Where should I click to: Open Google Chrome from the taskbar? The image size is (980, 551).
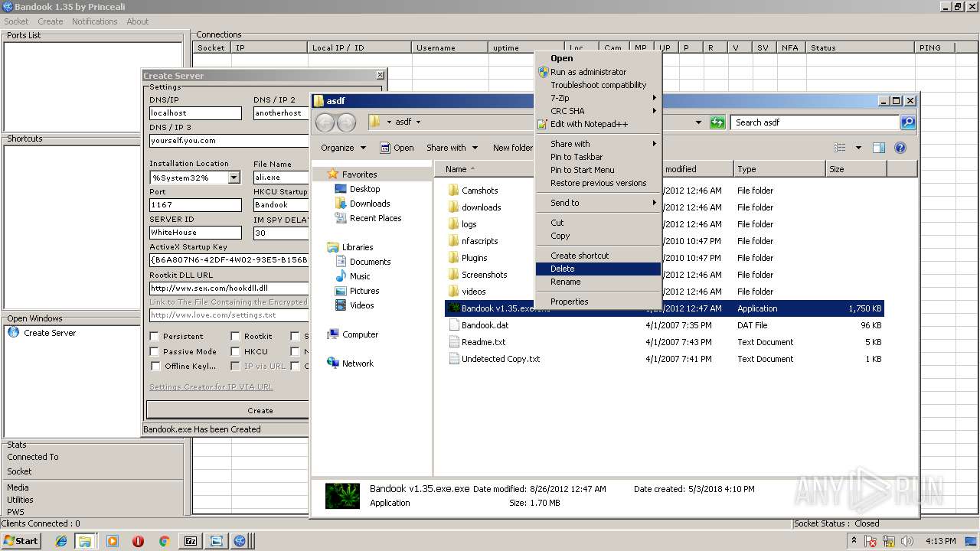tap(164, 541)
